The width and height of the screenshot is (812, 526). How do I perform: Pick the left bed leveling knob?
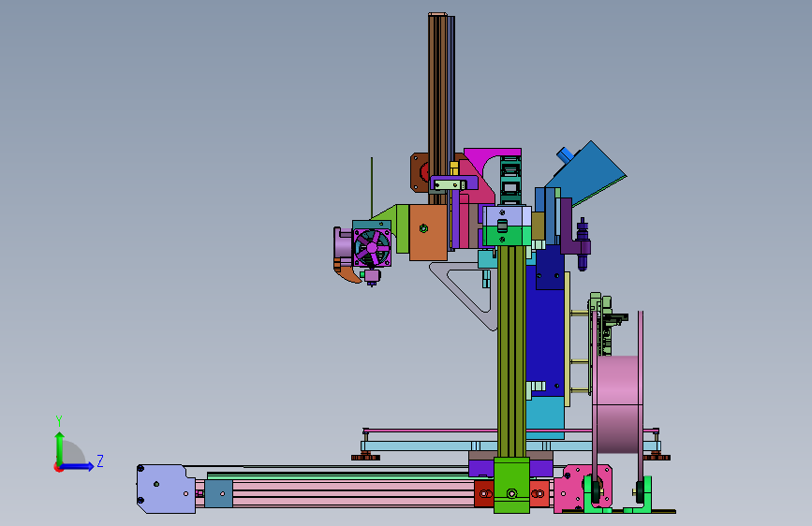coord(365,457)
